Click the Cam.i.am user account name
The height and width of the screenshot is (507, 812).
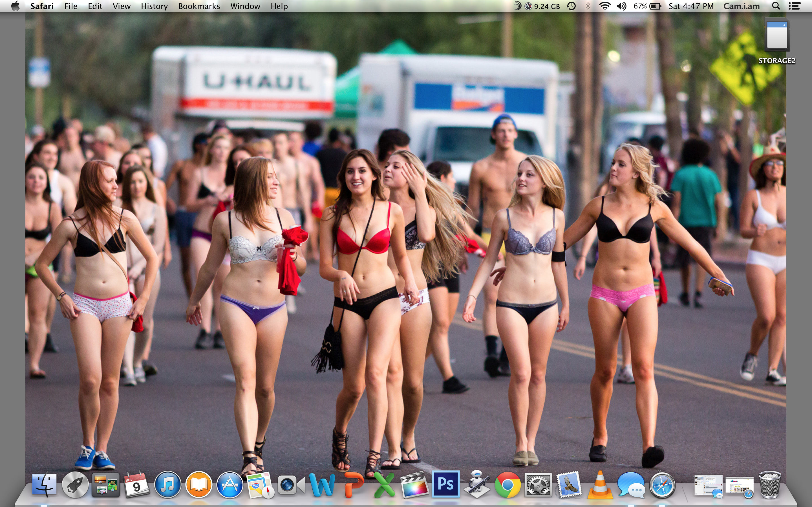pyautogui.click(x=741, y=6)
